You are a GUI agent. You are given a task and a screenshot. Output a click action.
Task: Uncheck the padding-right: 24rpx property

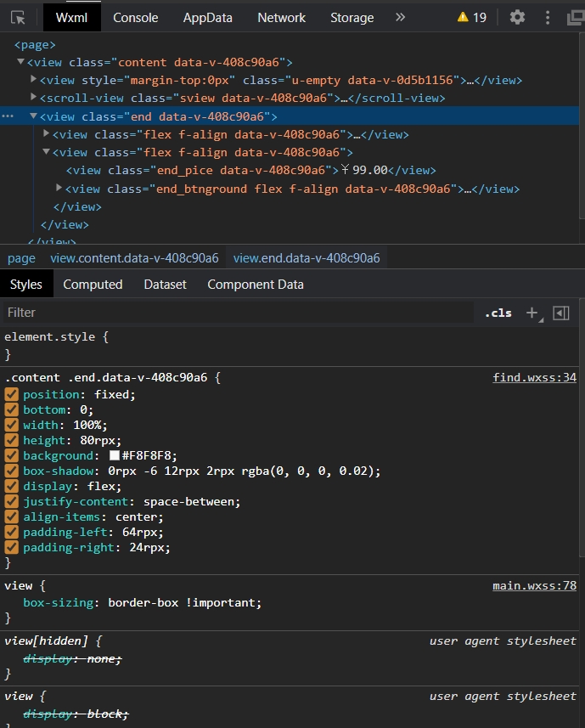[x=12, y=547]
